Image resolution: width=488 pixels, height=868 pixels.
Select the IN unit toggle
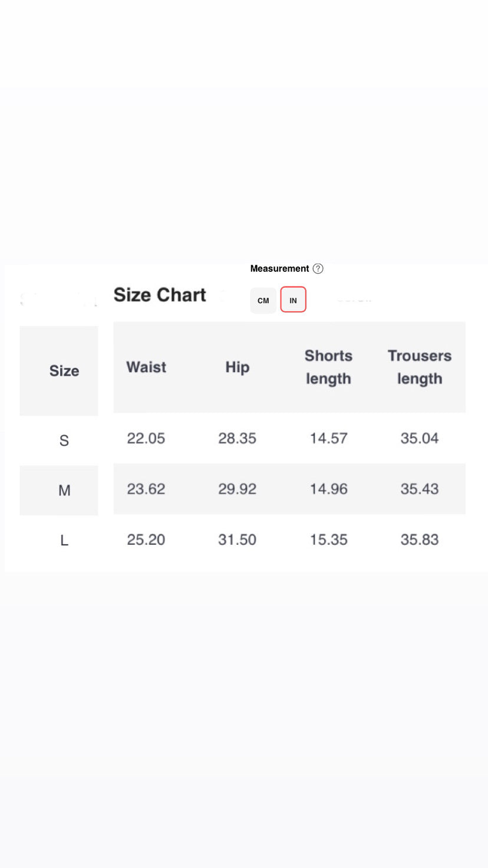click(293, 300)
